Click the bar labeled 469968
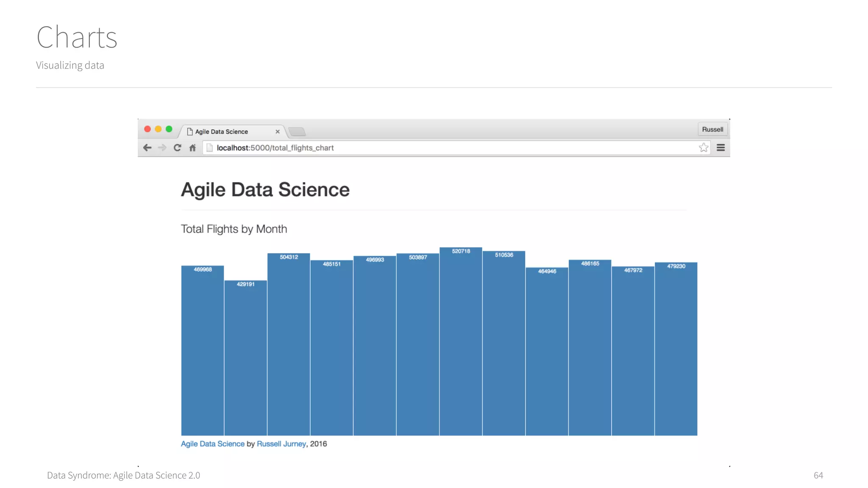 pyautogui.click(x=203, y=350)
